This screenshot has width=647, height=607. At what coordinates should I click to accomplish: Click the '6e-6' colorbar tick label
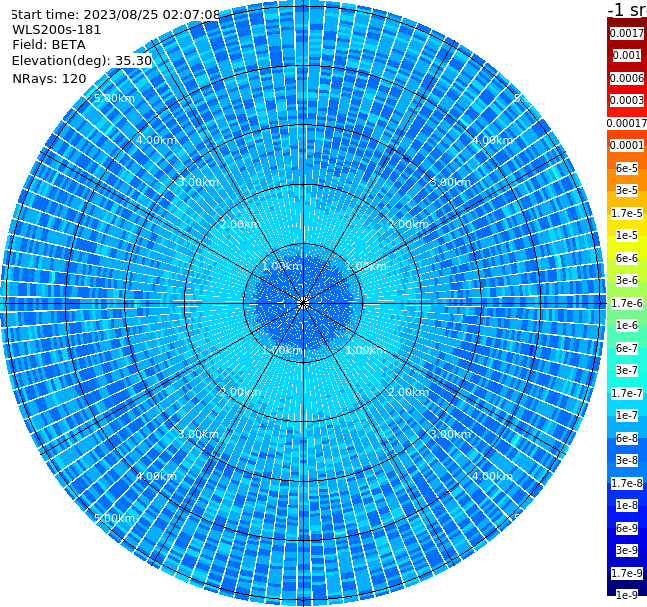627,258
